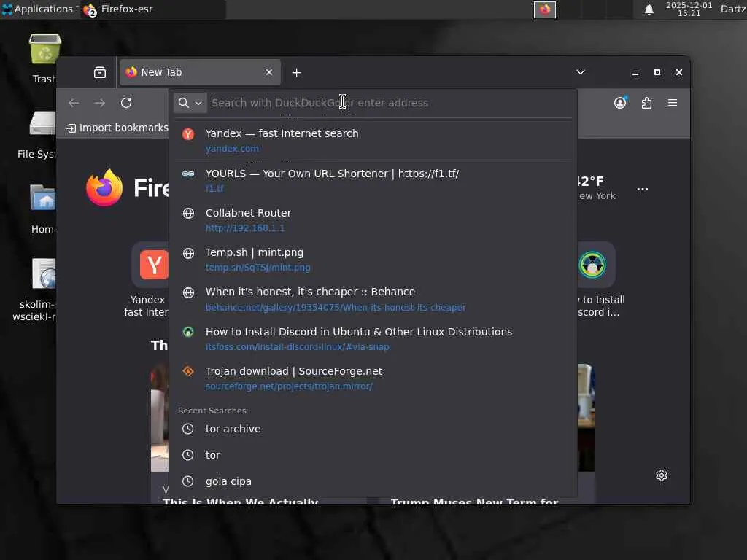
Task: Reload the current page
Action: pos(126,103)
